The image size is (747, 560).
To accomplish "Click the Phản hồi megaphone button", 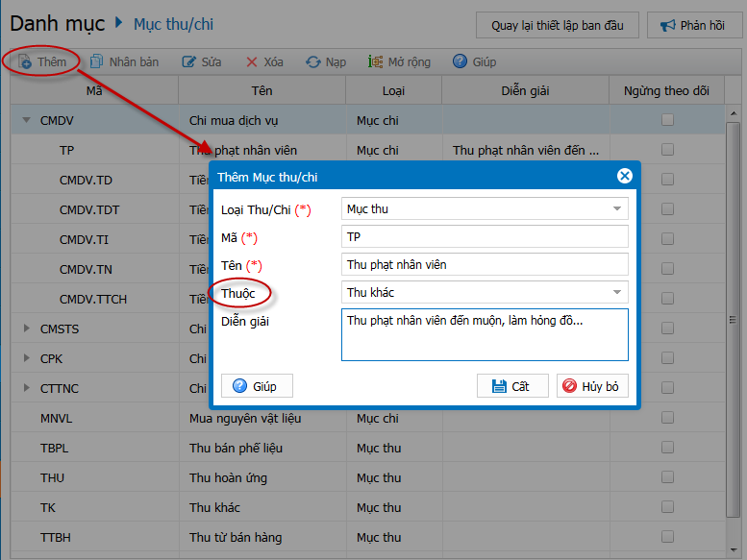I will (x=694, y=25).
